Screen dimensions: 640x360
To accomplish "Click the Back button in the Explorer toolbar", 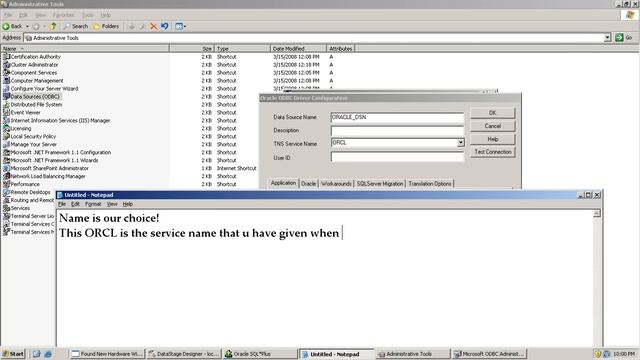I will click(13, 26).
